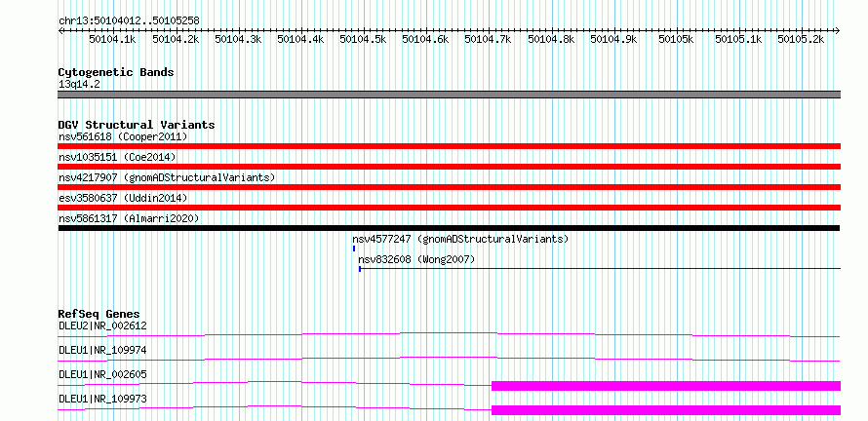Click the 50104.3k ruler tick label

(x=238, y=39)
